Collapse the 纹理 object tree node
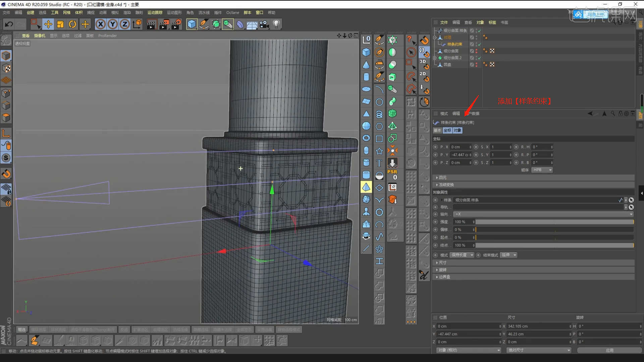 [435, 38]
